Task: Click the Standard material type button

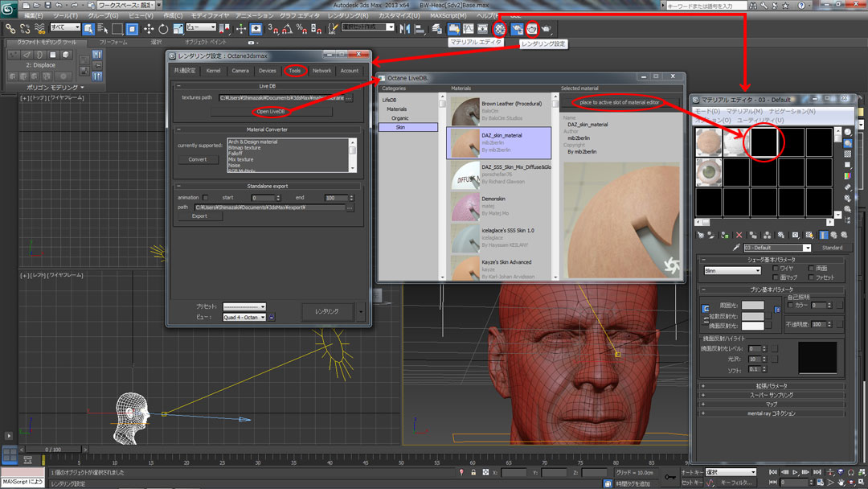Action: coord(832,248)
